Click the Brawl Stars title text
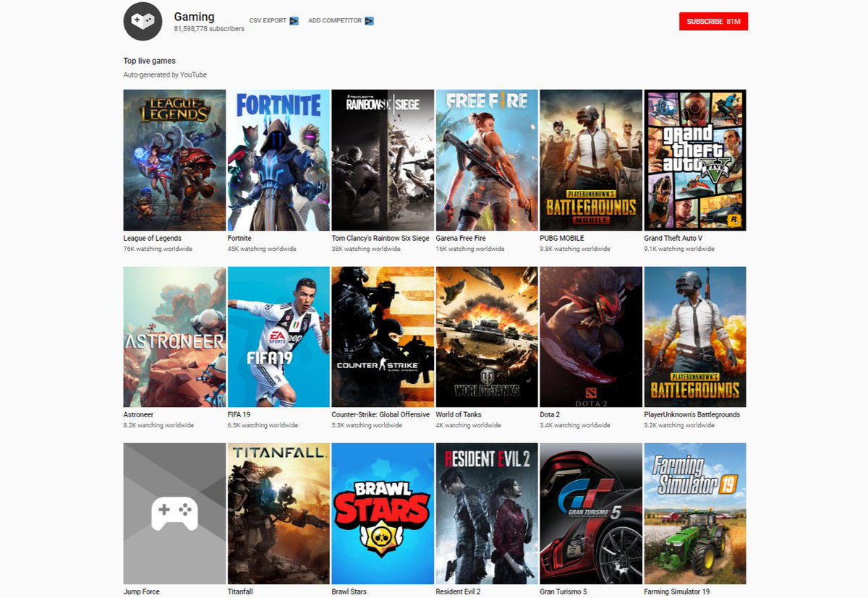868x598 pixels. [349, 591]
